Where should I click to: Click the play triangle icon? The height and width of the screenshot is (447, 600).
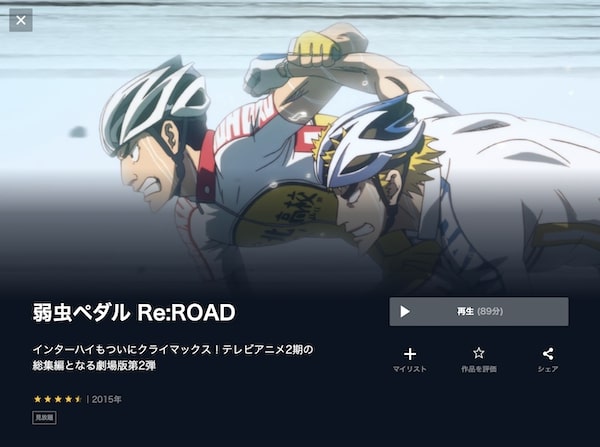(x=405, y=312)
